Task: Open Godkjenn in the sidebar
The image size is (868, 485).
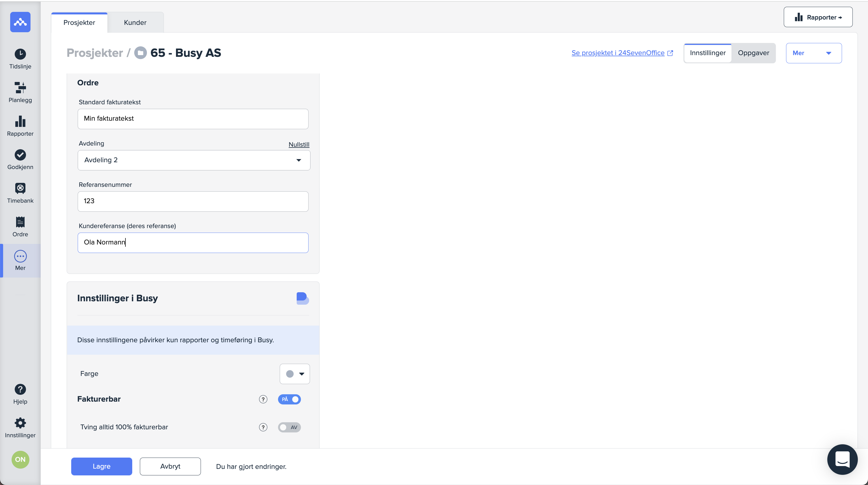Action: point(20,160)
